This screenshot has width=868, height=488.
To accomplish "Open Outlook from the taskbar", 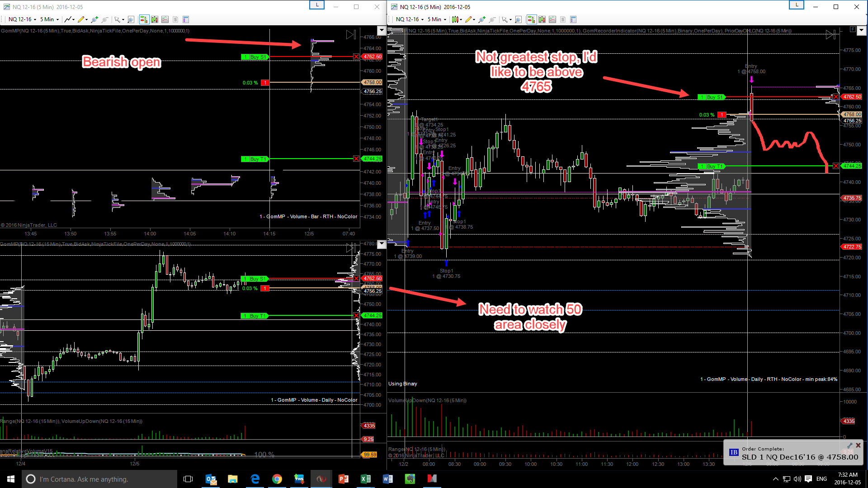I will (211, 479).
